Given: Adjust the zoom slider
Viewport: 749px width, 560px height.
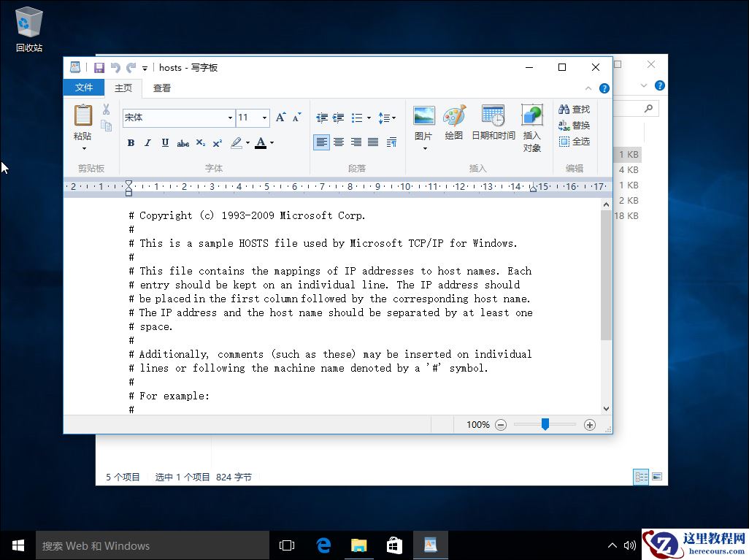Looking at the screenshot, I should 545,424.
